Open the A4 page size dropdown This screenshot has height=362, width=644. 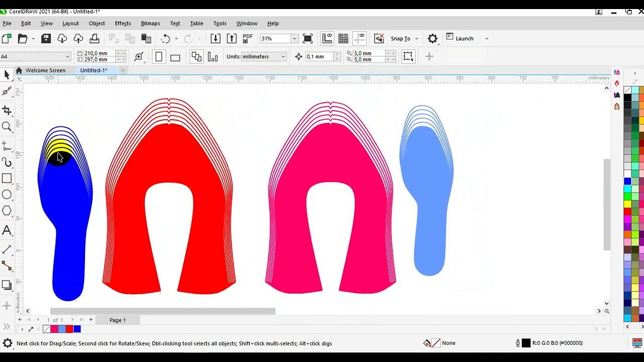(x=67, y=56)
